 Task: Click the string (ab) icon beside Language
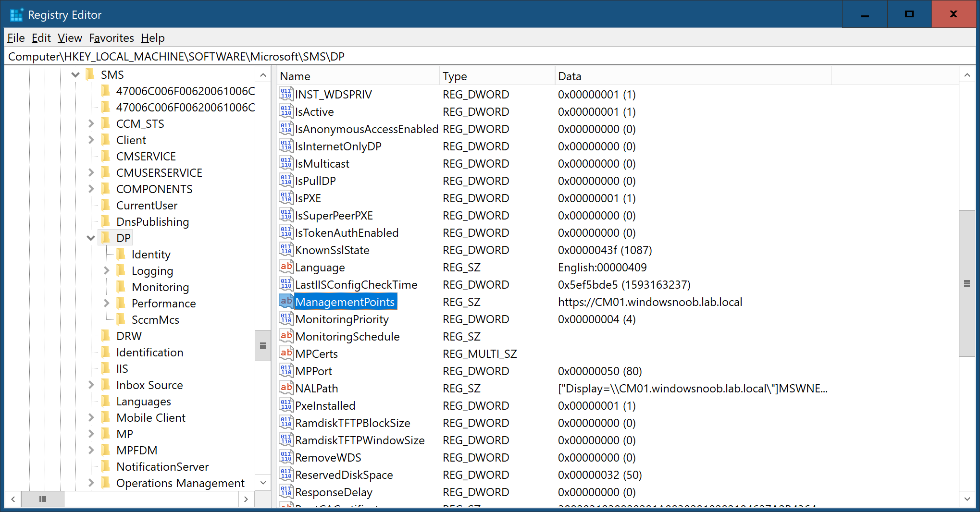pyautogui.click(x=286, y=267)
